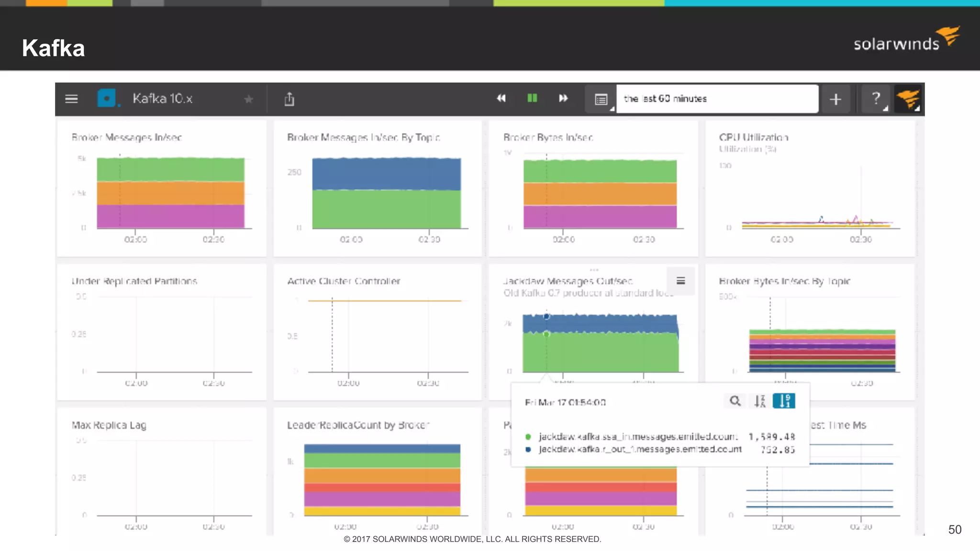This screenshot has height=551, width=980.
Task: Click Broker Bytes In/sec By Topic title
Action: (784, 281)
